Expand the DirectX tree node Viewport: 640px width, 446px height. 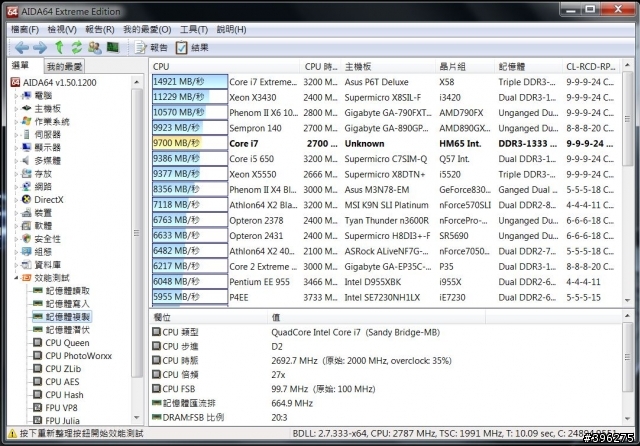click(x=17, y=200)
